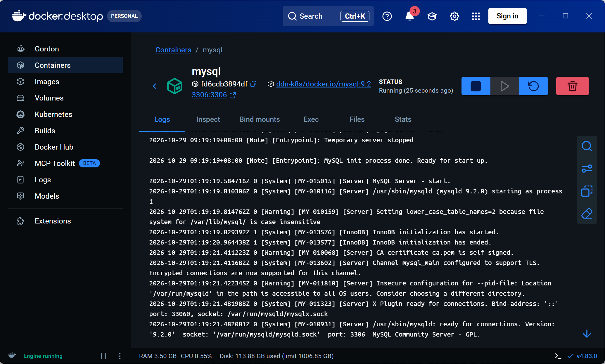This screenshot has width=605, height=364.
Task: Jump to bottom of logs arrow
Action: point(587,334)
